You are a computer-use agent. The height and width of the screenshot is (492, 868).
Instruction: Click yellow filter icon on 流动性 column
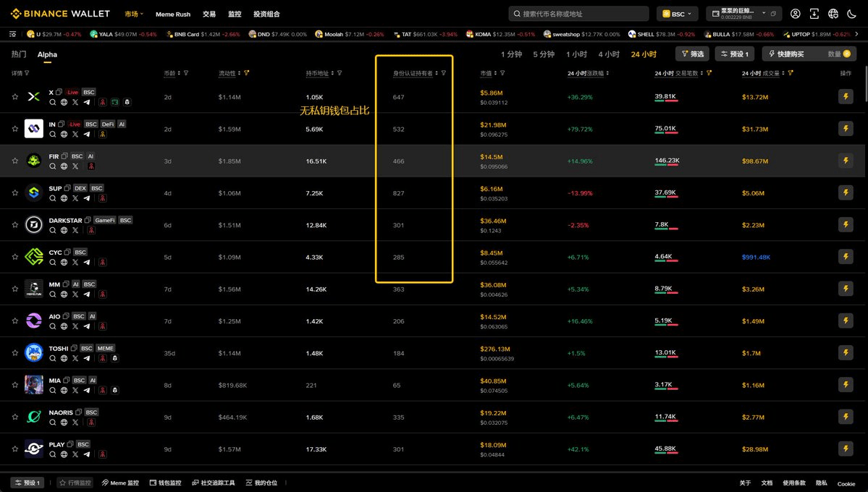click(246, 73)
